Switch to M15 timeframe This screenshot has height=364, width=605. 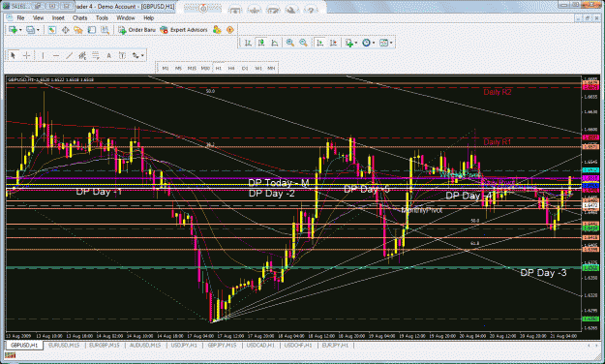click(192, 68)
